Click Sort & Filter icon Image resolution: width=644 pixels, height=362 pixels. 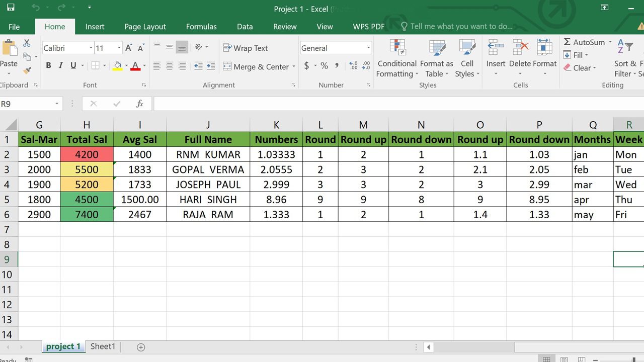[625, 48]
